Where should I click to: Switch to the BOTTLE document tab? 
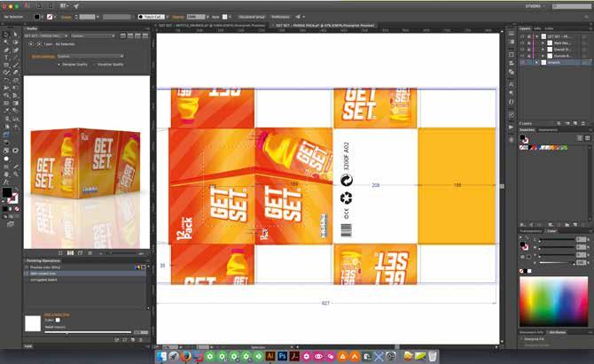211,26
